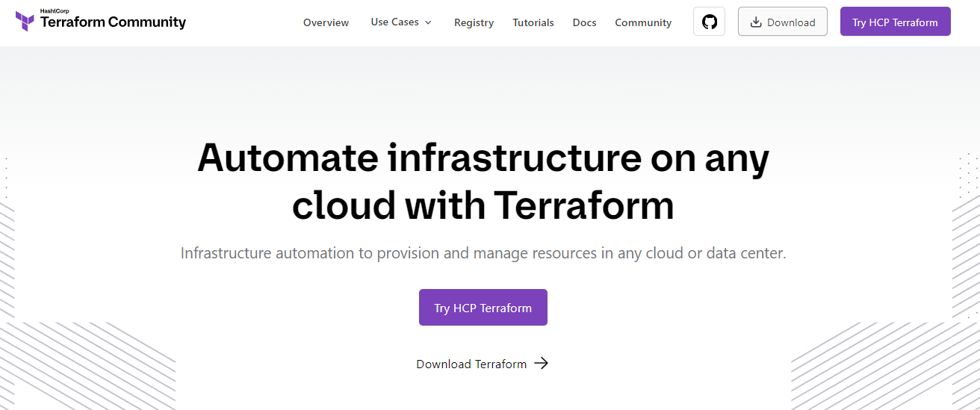Click the headline Automate infrastructure on any cloud
Viewport: 980px width, 410px height.
coord(483,181)
